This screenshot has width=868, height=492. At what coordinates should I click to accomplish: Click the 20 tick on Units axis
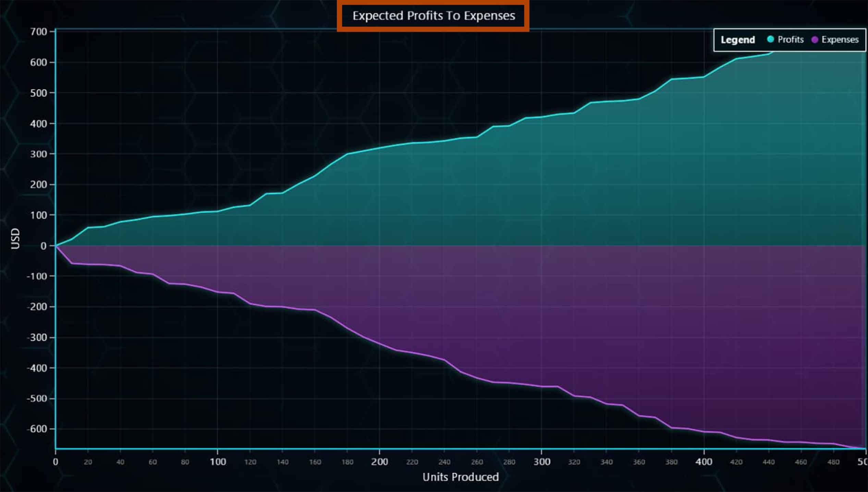coord(88,462)
